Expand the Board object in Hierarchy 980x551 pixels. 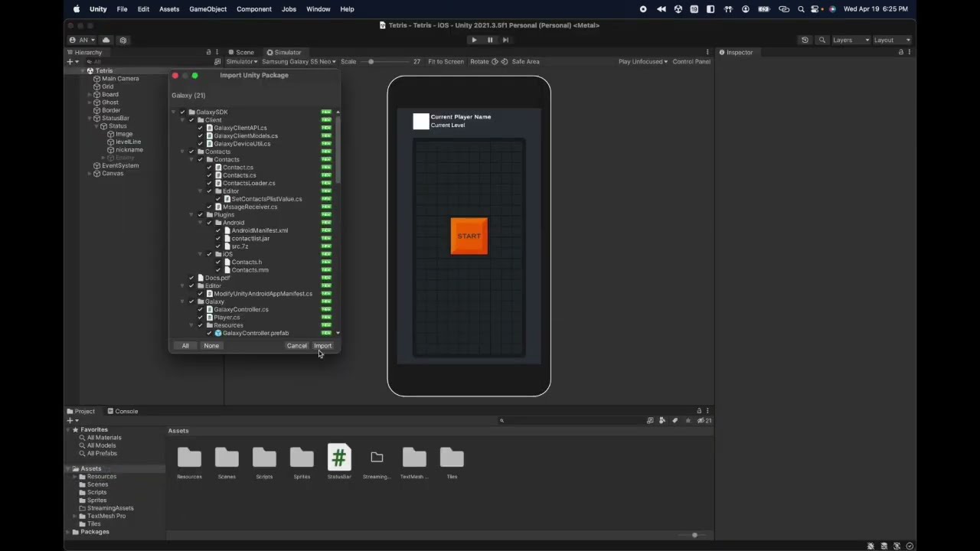pos(90,94)
